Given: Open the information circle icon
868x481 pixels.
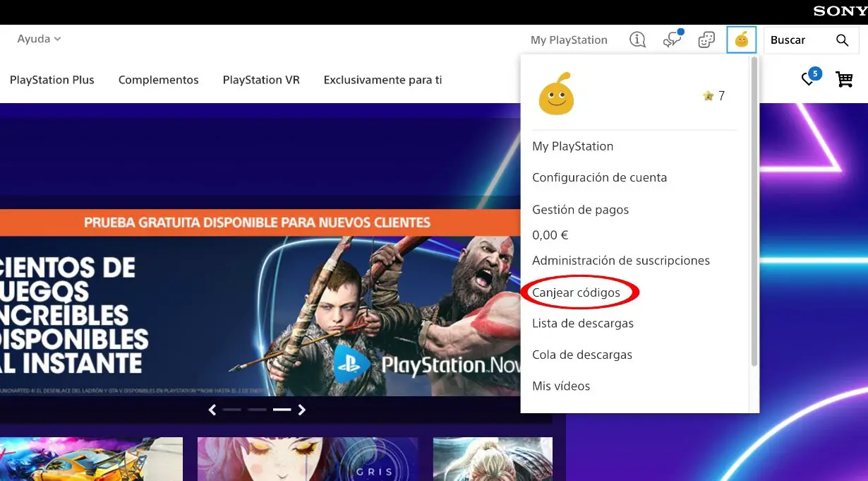Looking at the screenshot, I should point(637,40).
